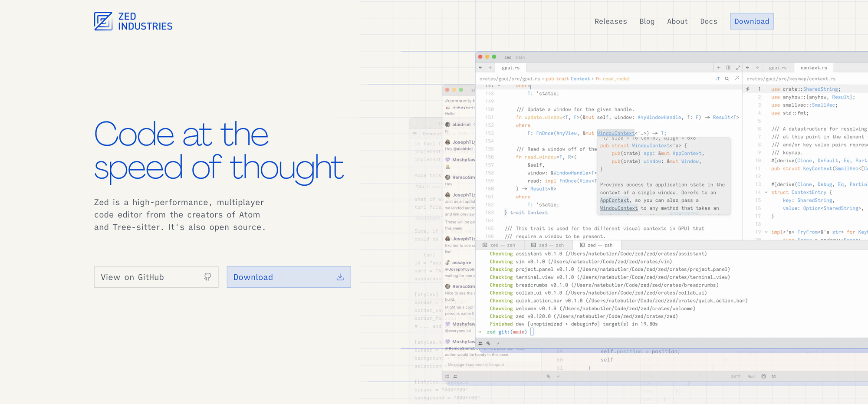Click the Rust language selector in status bar

752,376
